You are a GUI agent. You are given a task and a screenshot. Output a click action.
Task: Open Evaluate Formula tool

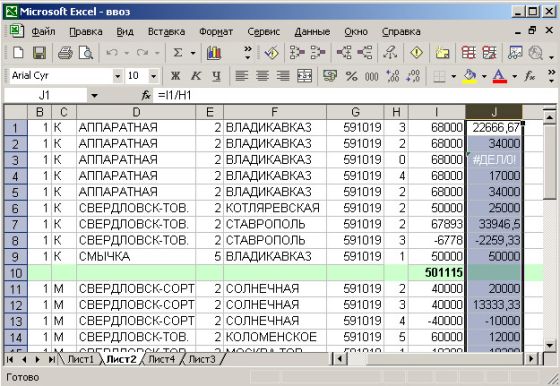click(x=535, y=53)
